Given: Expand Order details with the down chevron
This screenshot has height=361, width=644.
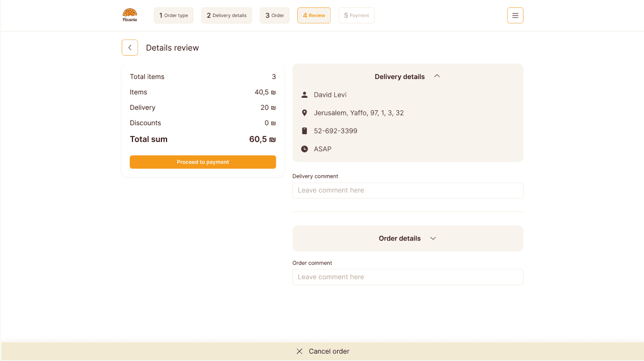Looking at the screenshot, I should click(x=433, y=239).
